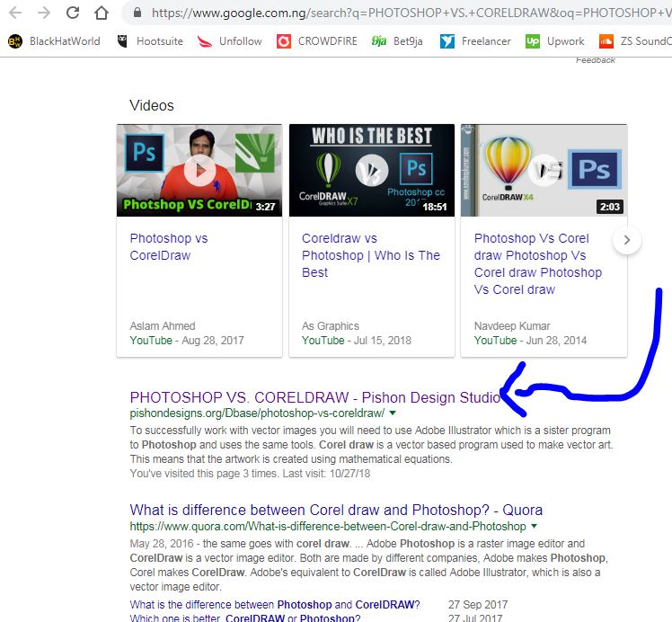Click the quora.com green URL text

[328, 526]
